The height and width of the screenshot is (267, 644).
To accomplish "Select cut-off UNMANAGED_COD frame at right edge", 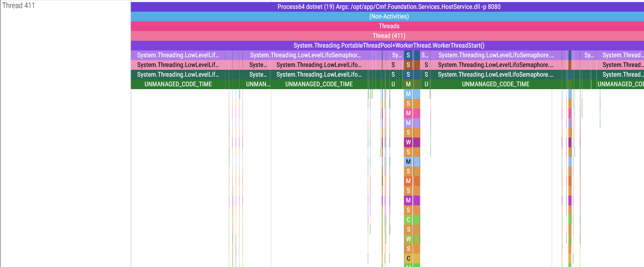I will pos(621,84).
